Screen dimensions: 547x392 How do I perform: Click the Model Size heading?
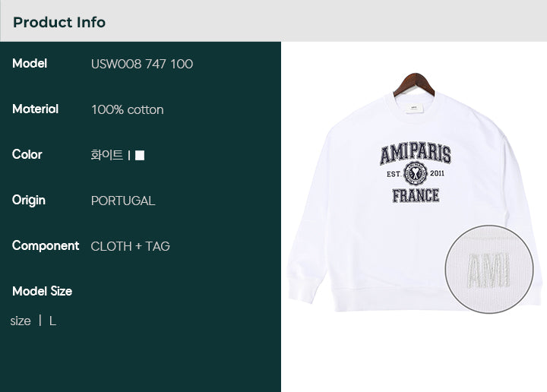(43, 291)
